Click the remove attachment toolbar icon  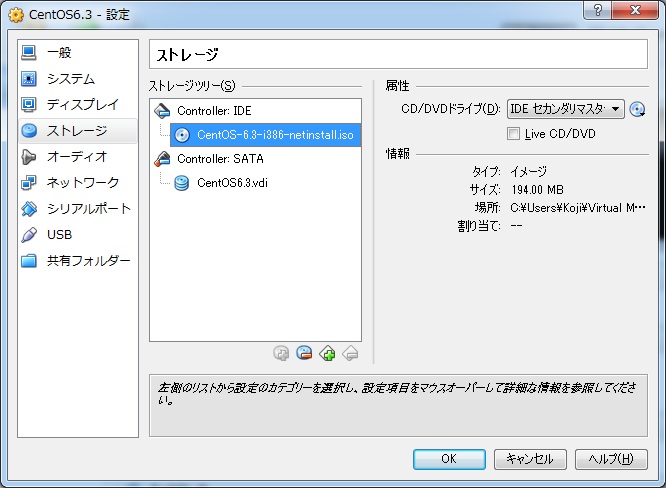pos(304,353)
